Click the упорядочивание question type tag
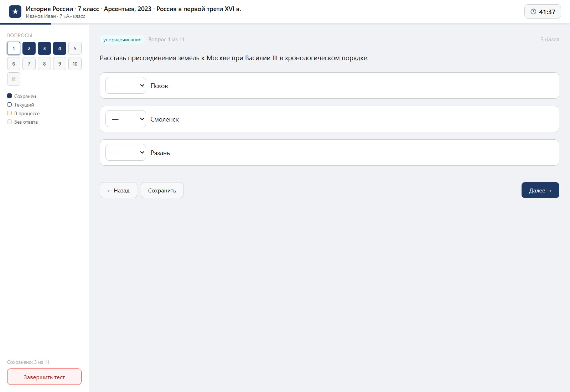 point(122,40)
